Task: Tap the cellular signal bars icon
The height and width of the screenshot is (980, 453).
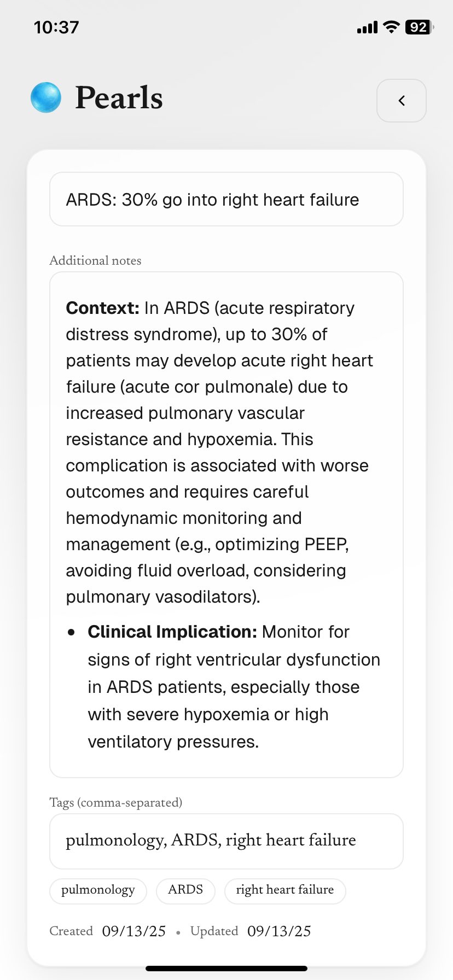Action: coord(367,27)
